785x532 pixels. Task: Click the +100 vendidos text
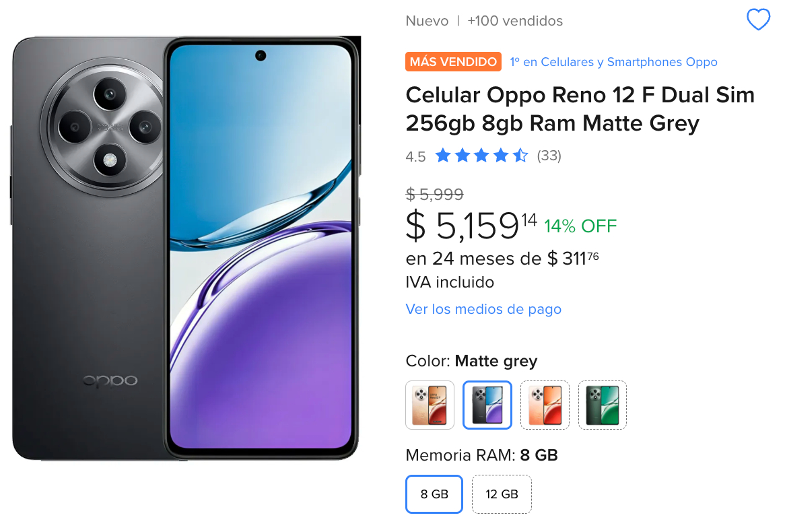[x=514, y=21]
